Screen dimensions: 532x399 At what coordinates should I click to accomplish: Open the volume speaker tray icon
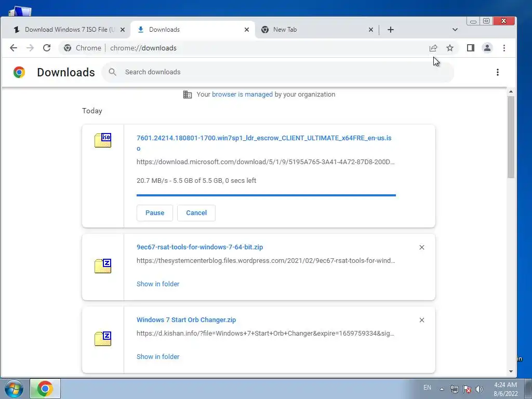click(479, 389)
